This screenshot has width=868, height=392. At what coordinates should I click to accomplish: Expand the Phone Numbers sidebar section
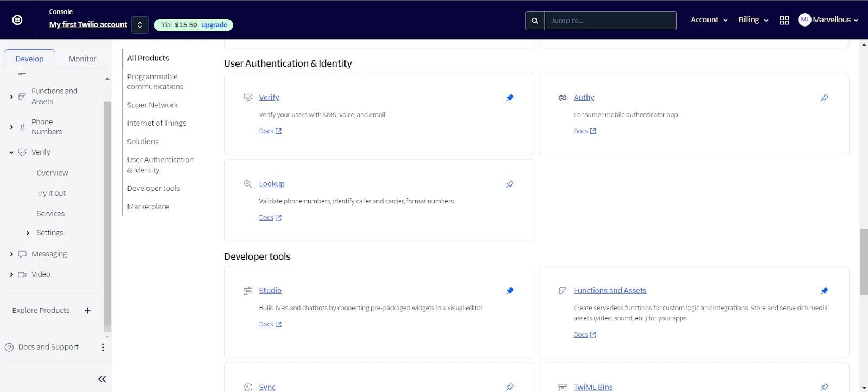pyautogui.click(x=11, y=127)
